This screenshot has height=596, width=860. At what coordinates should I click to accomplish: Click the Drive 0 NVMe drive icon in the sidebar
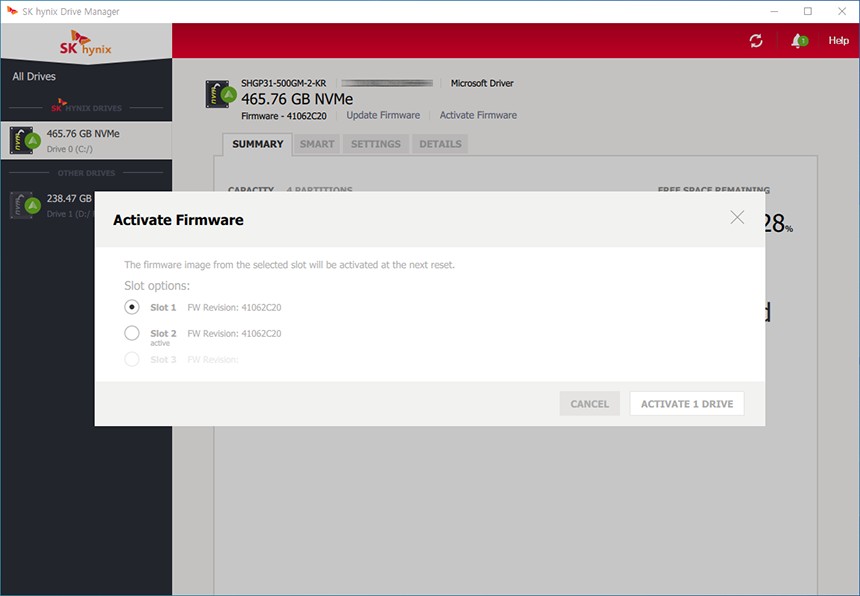[x=25, y=140]
